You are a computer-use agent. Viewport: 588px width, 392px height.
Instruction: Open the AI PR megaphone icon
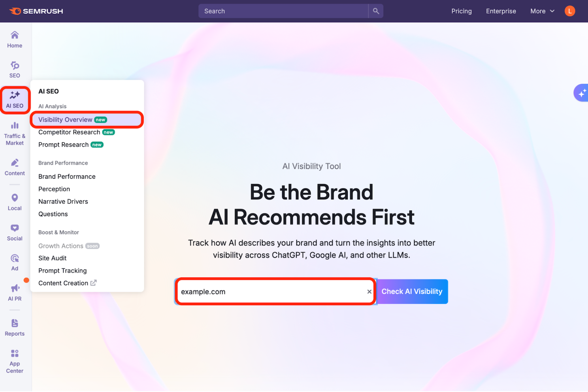15,292
